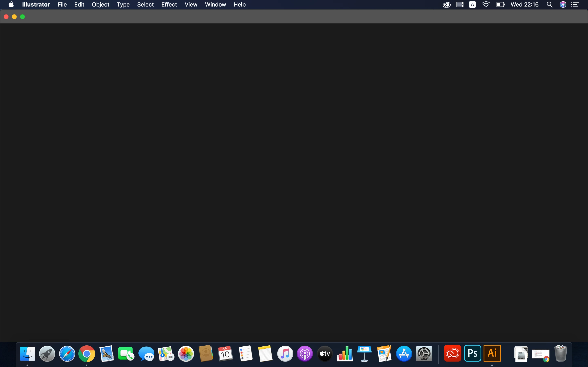Open the Trash in the dock
Image resolution: width=588 pixels, height=367 pixels.
tap(561, 354)
